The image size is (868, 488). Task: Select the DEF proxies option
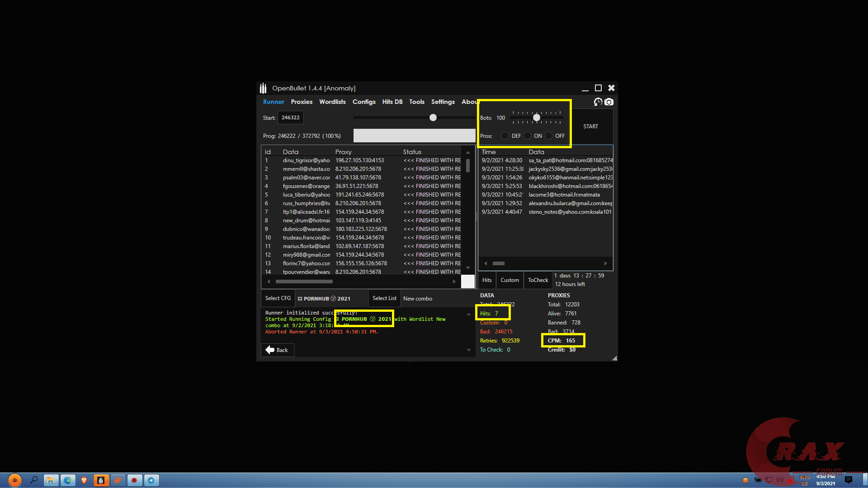[505, 136]
